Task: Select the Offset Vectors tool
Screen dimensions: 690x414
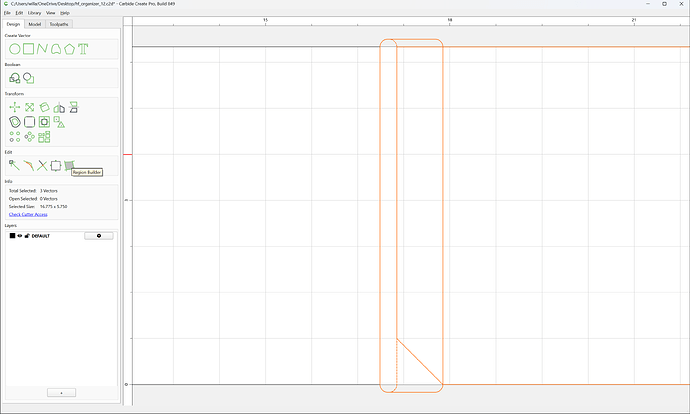Action: coord(15,122)
